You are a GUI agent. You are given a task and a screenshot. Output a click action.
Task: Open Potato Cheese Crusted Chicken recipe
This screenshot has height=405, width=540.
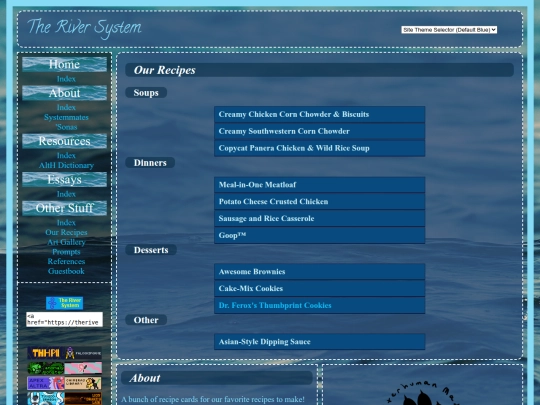(320, 201)
